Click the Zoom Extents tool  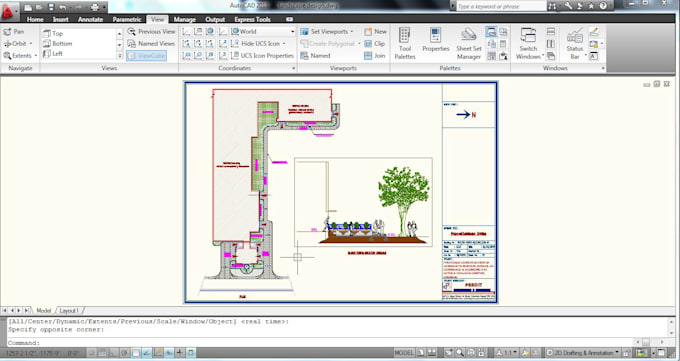(17, 56)
